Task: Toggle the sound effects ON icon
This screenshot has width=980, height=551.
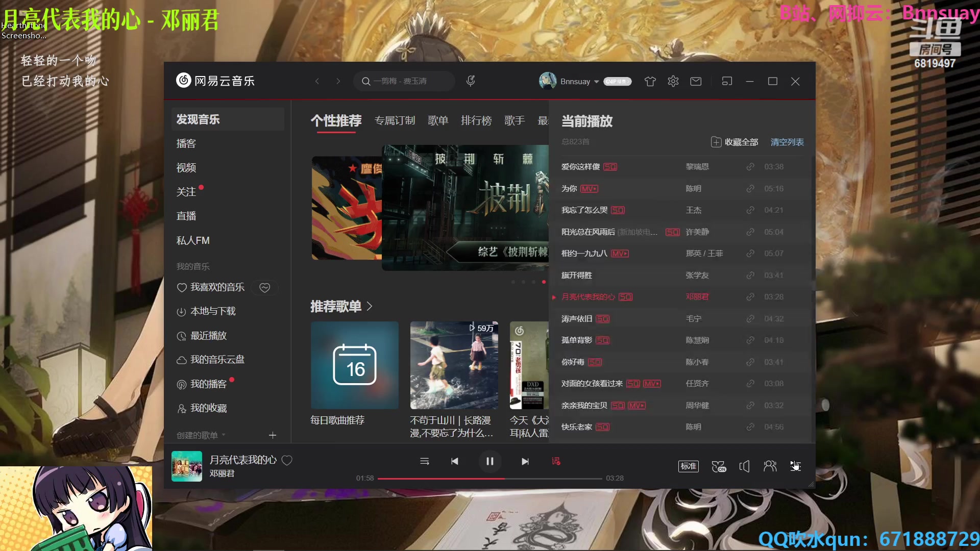Action: click(x=719, y=466)
